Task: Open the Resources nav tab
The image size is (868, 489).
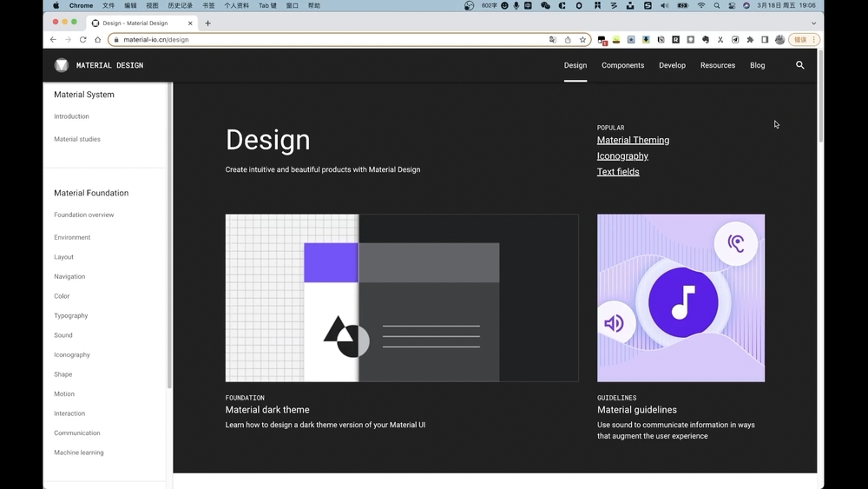Action: tap(718, 65)
